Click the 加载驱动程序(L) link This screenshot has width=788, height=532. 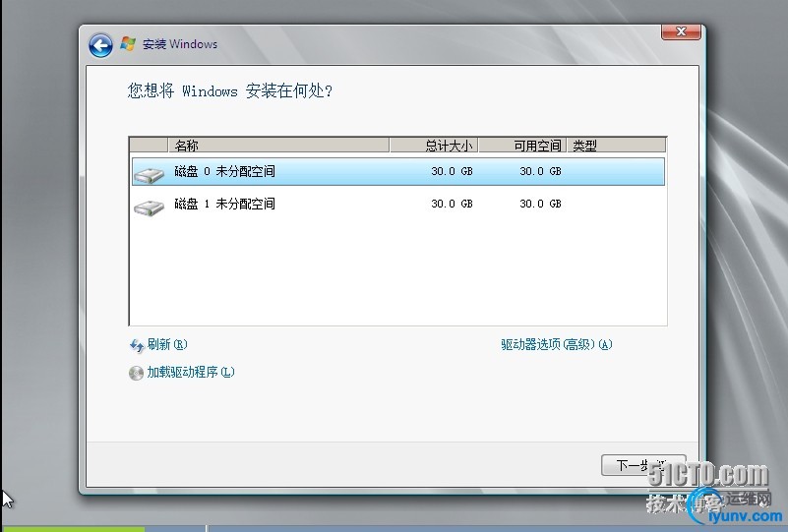tap(191, 373)
